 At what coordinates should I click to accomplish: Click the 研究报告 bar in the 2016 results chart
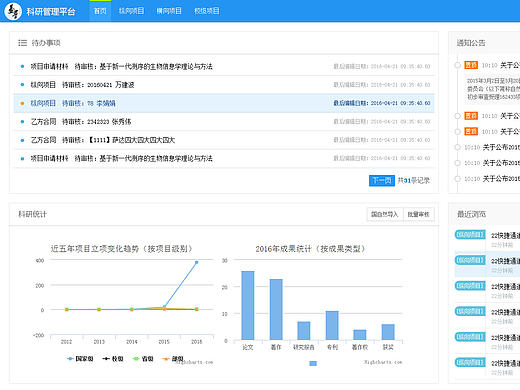click(304, 331)
